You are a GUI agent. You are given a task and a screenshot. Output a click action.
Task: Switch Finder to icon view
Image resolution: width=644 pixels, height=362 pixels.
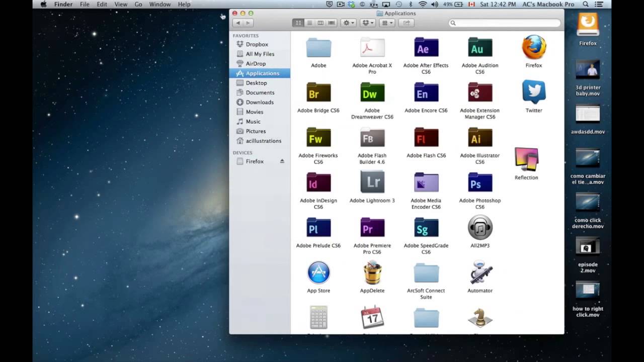[298, 23]
